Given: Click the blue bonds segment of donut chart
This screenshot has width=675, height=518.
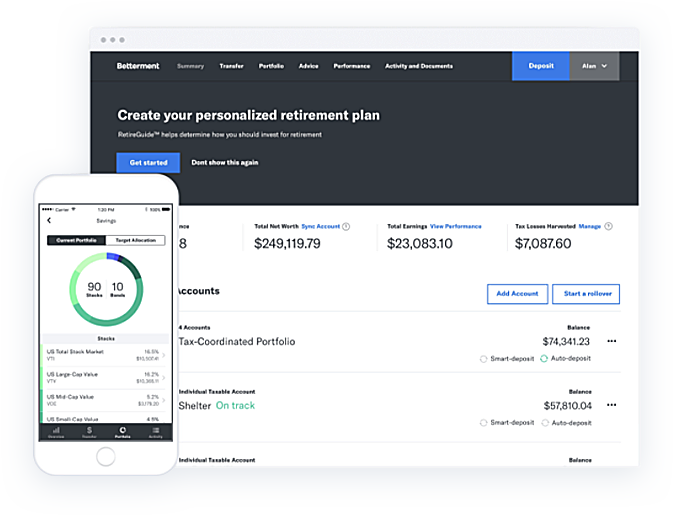Looking at the screenshot, I should (113, 256).
